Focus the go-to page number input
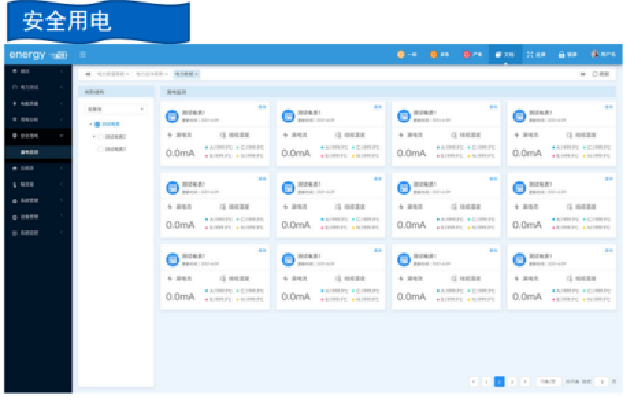This screenshot has width=635, height=402. click(x=602, y=381)
